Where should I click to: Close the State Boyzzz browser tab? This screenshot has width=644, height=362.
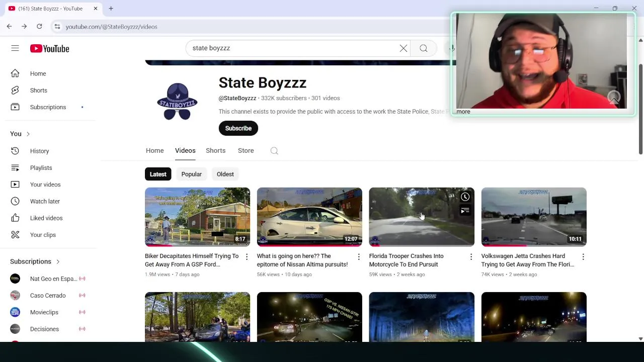tap(95, 9)
